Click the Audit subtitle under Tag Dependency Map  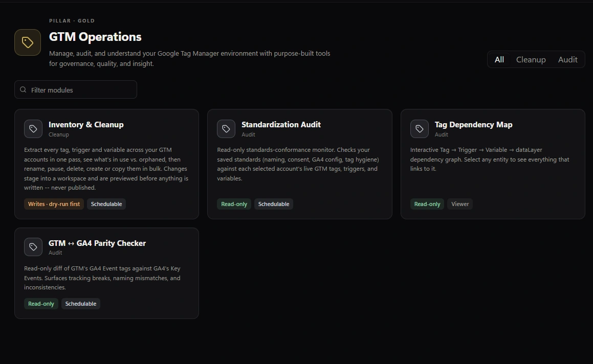tap(442, 134)
